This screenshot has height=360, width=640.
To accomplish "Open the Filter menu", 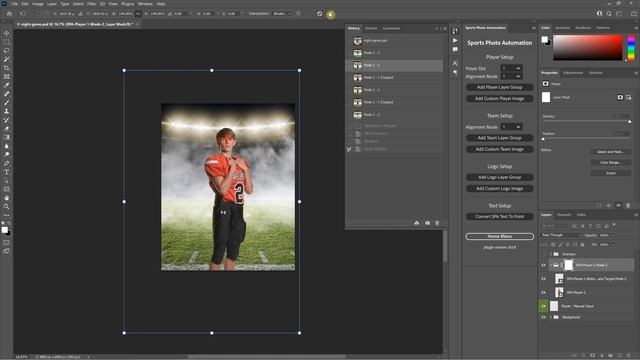I will pyautogui.click(x=91, y=4).
